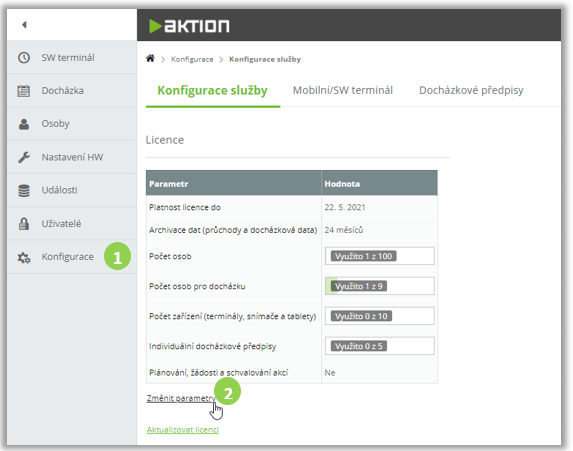Viewport: 573px width, 451px height.
Task: Go to home via breadcrumb house icon
Action: click(x=150, y=58)
